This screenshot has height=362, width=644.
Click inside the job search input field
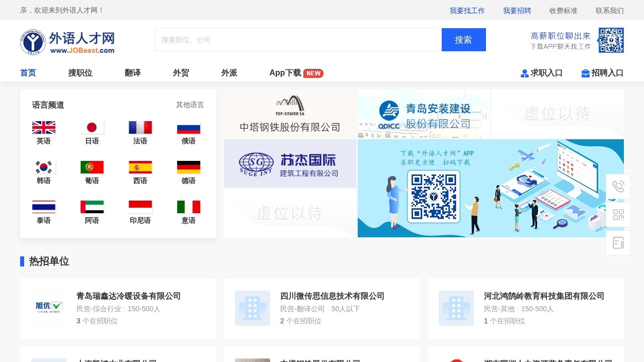pyautogui.click(x=297, y=39)
